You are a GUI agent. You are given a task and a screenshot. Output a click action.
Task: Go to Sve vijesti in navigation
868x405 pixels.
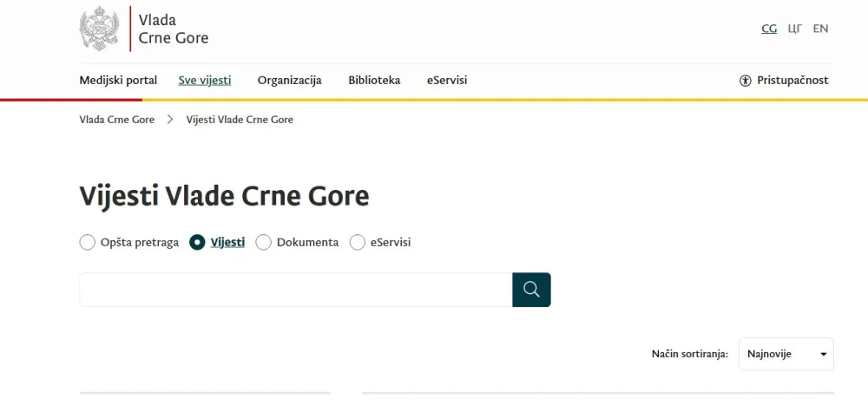[x=205, y=81]
